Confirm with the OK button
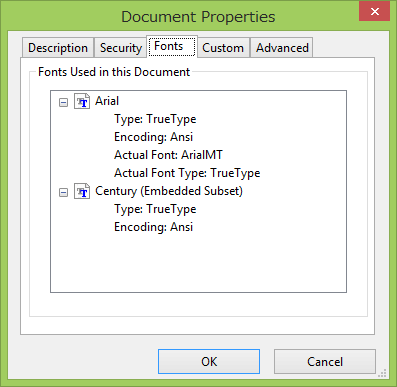This screenshot has width=397, height=387. pyautogui.click(x=209, y=362)
